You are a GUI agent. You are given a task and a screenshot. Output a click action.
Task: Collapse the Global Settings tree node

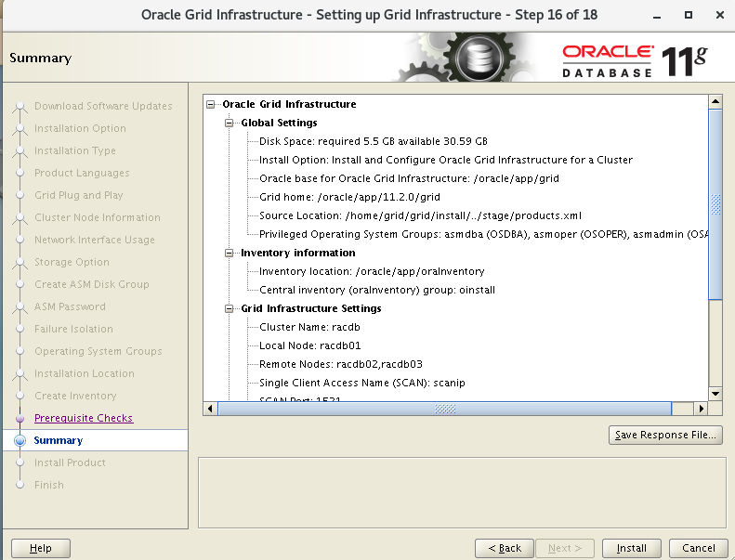[229, 123]
